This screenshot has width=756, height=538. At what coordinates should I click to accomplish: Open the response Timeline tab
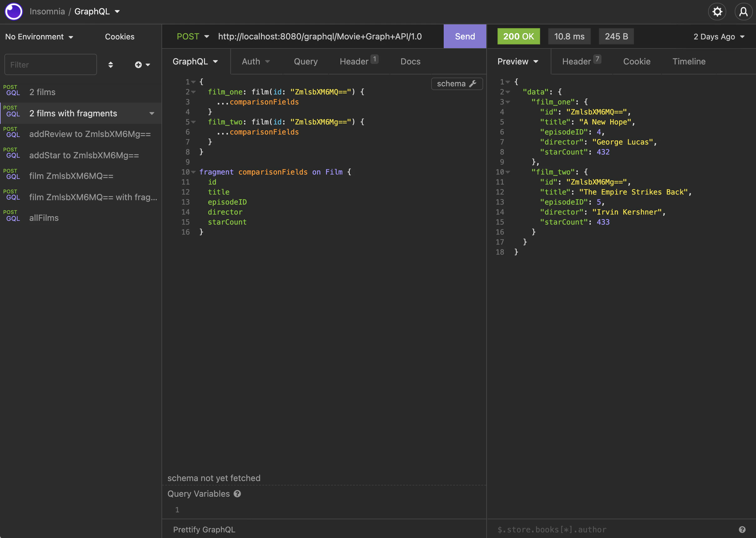689,62
